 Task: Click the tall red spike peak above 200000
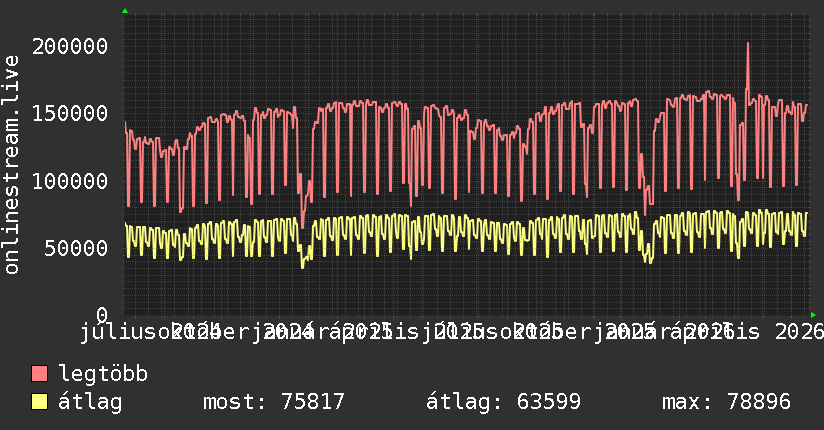(748, 44)
